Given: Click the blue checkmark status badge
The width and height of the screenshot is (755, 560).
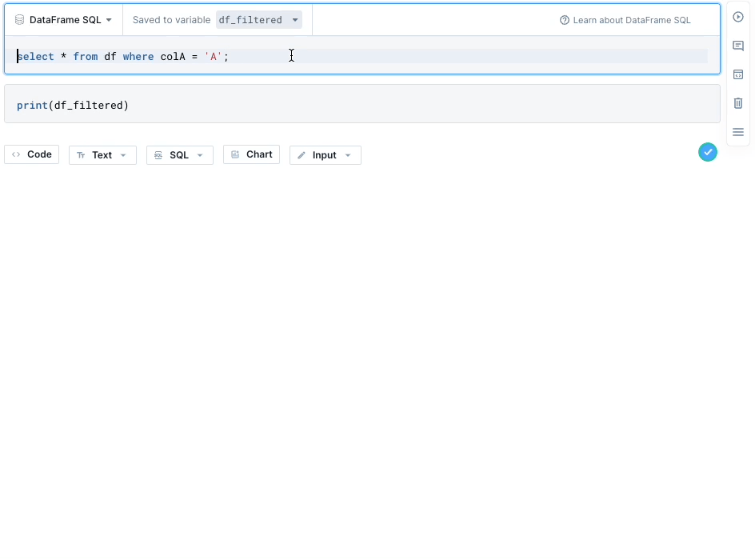Looking at the screenshot, I should coord(708,152).
